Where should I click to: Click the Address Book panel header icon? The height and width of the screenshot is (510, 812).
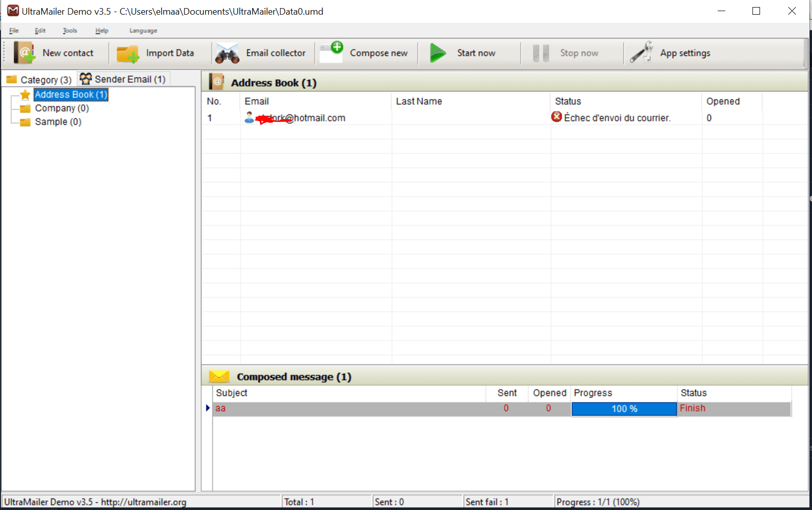217,82
